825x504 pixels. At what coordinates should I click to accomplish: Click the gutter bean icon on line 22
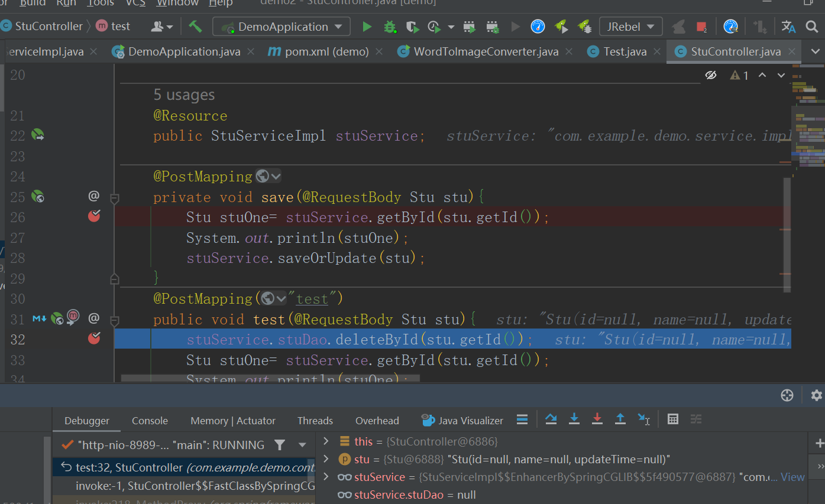tap(38, 135)
